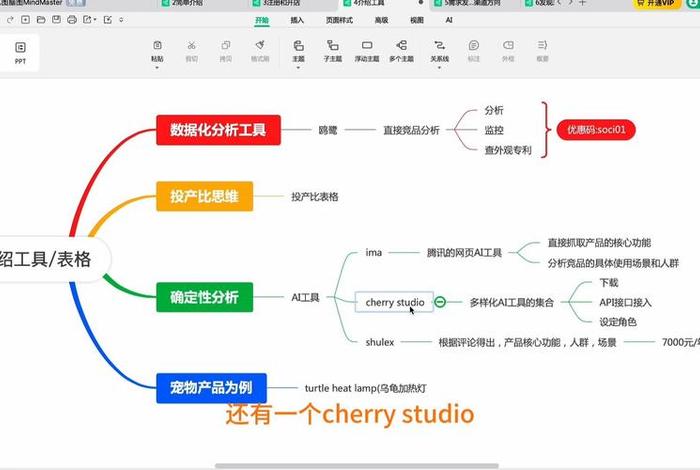Collapse the cherry studio branch
700x470 pixels.
pos(440,302)
